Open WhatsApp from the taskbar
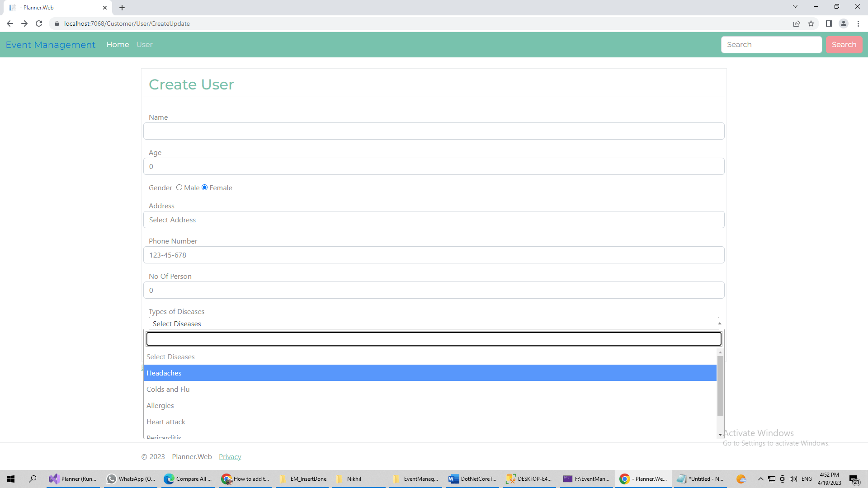Viewport: 868px width, 488px height. 131,479
